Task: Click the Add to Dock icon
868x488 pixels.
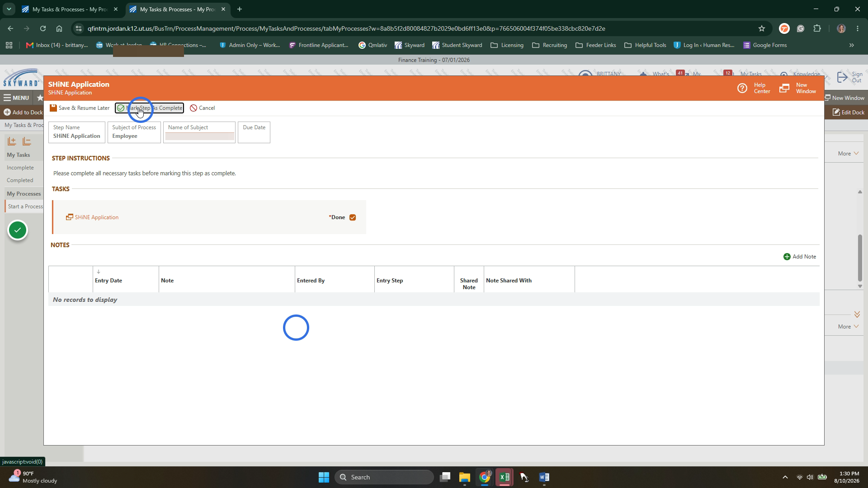Action: (7, 112)
